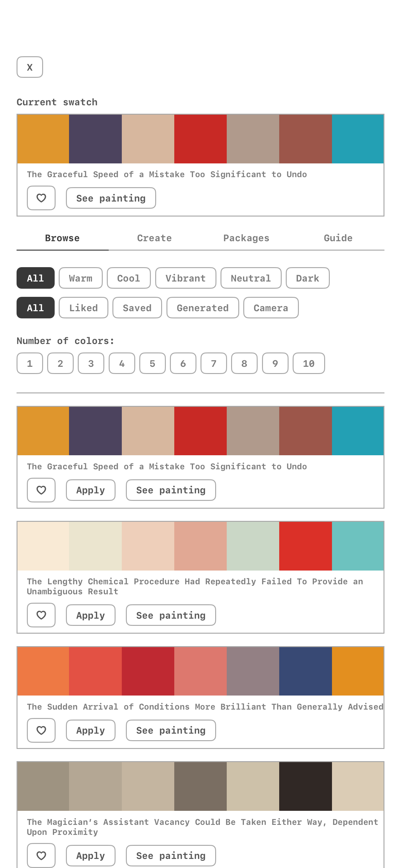See painting for the current swatch
The height and width of the screenshot is (868, 401).
click(x=111, y=198)
